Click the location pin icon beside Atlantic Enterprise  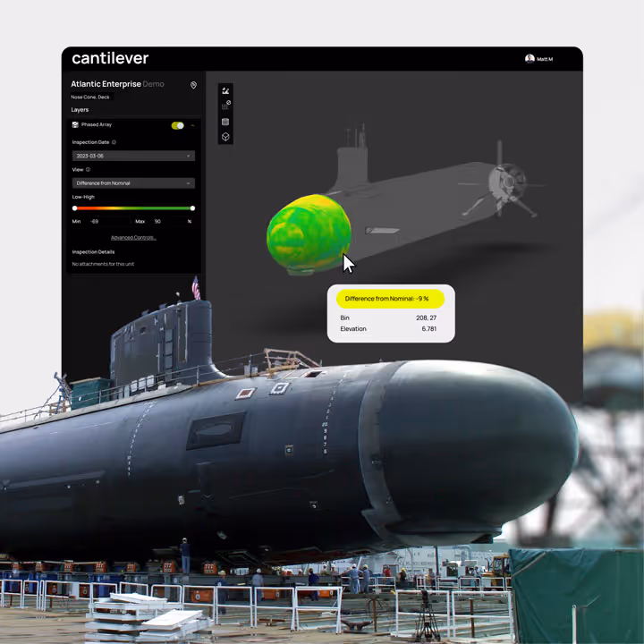click(x=193, y=85)
